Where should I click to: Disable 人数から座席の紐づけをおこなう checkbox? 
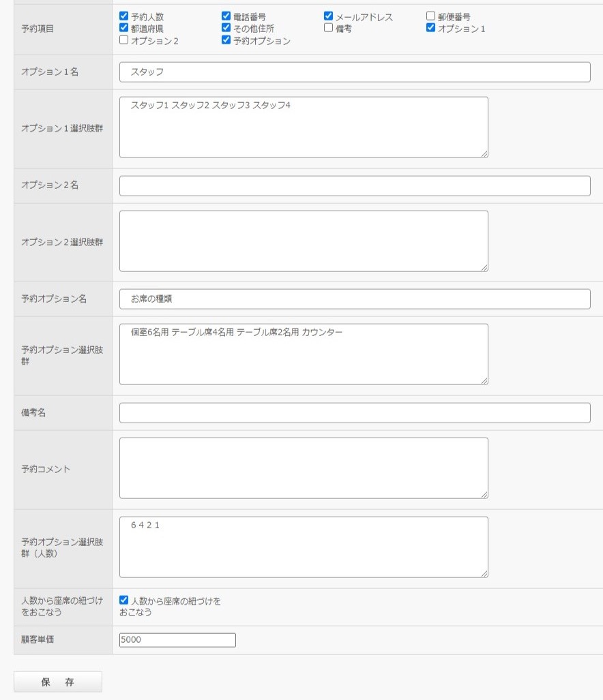pos(124,600)
